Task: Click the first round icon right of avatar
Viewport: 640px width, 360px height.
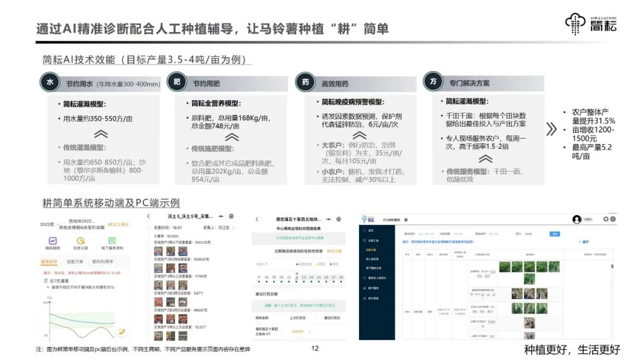Action: tap(606, 219)
